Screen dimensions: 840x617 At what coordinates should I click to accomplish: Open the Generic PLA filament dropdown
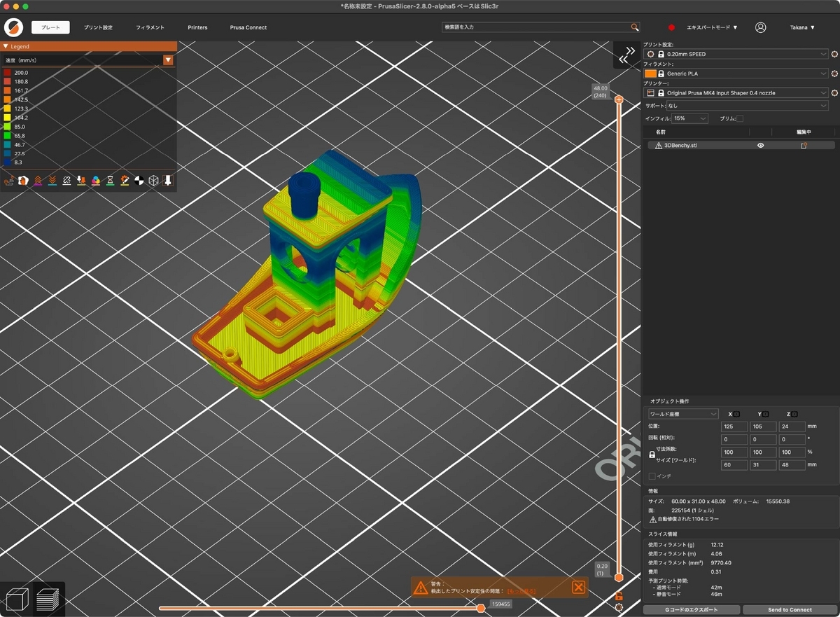[x=736, y=74]
